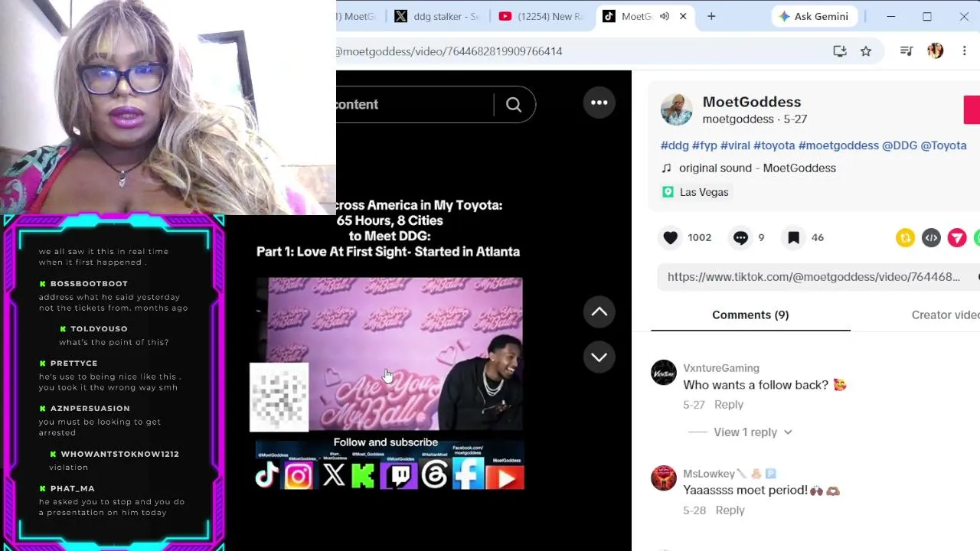Click the 'moetgoddess · 5-27' handle text

coord(755,119)
